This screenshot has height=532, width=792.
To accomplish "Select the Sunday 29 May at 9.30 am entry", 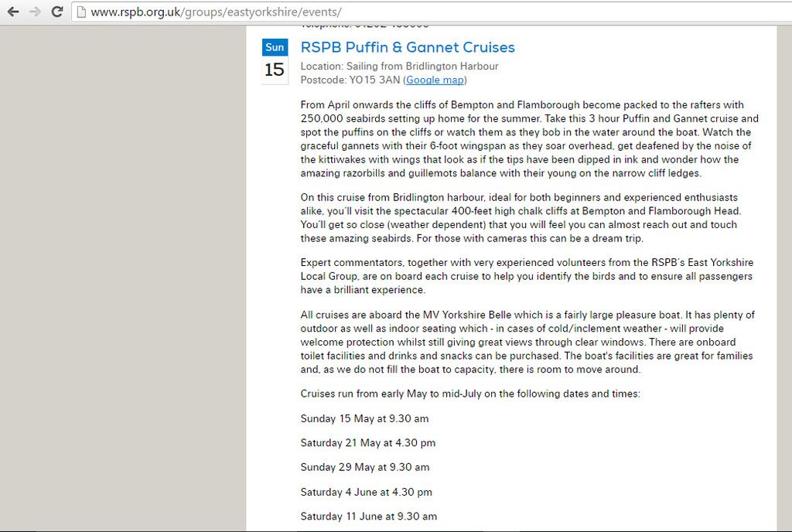I will click(x=365, y=467).
